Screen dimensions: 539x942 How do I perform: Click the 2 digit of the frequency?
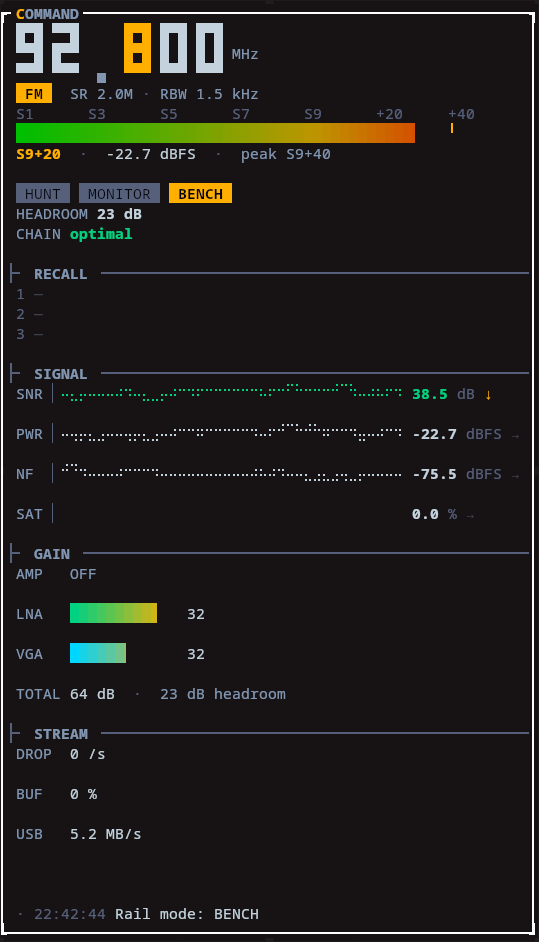[x=65, y=48]
